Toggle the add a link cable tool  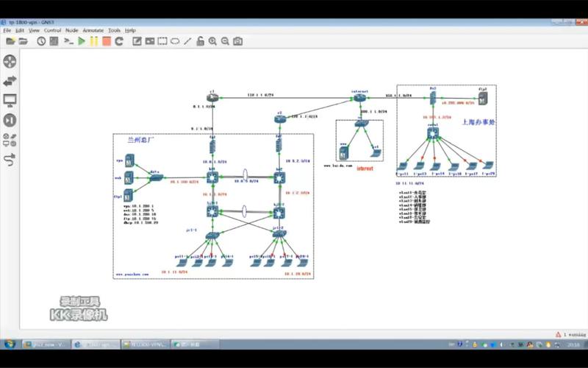click(10, 159)
